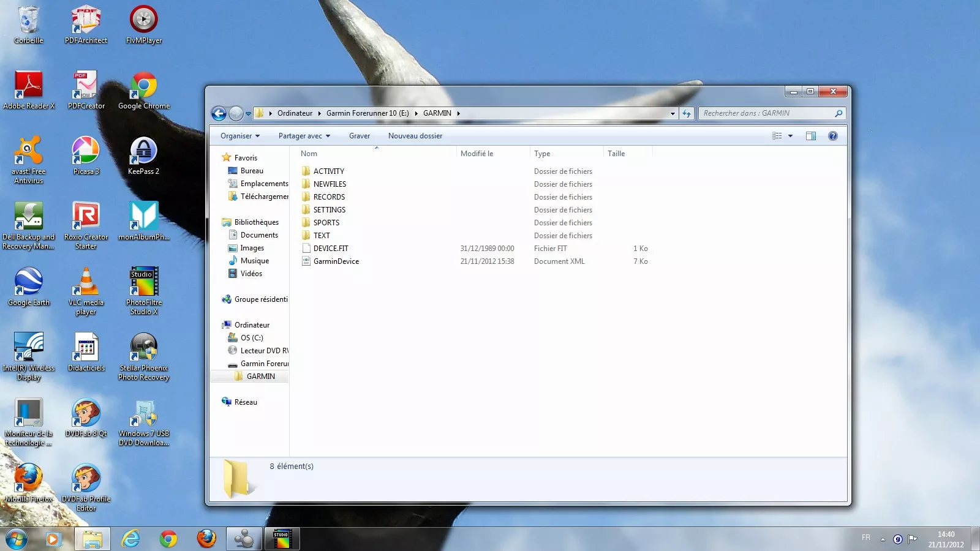Click the Explorer forward arrow button
980x551 pixels.
point(236,113)
